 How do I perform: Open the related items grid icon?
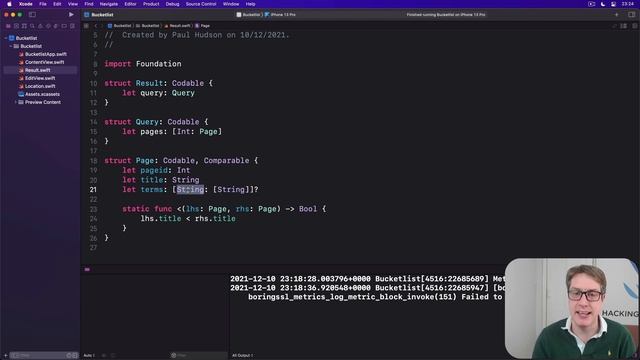tap(86, 26)
